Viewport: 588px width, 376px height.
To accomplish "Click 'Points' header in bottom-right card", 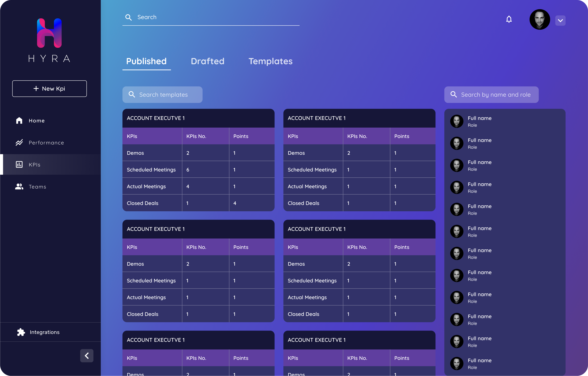I will point(402,358).
